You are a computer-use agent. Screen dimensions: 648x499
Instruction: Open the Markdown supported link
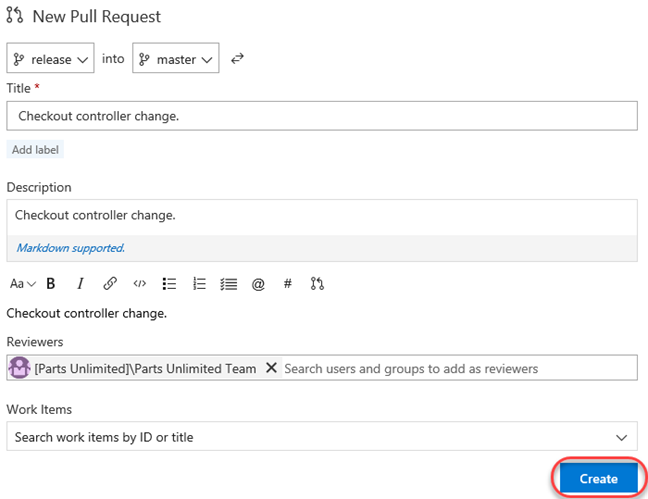71,248
